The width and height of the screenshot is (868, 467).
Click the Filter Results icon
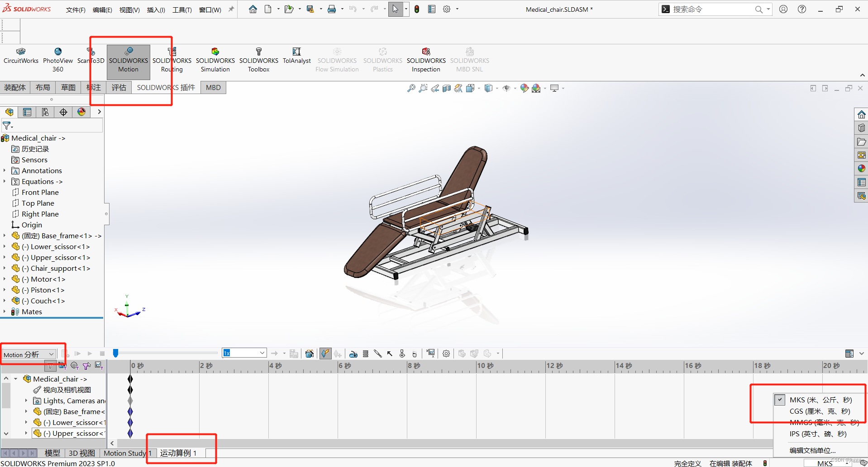(99, 366)
